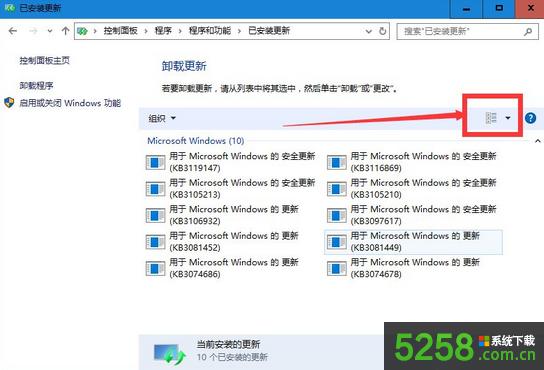Click the icon of KB3074686
This screenshot has width=544, height=370.
(x=155, y=269)
